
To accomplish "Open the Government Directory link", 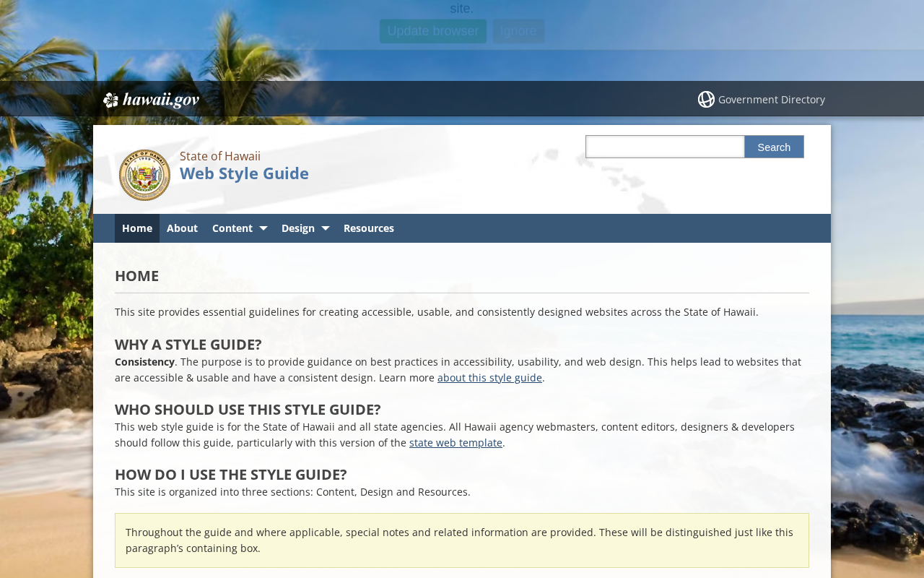I will [x=772, y=100].
